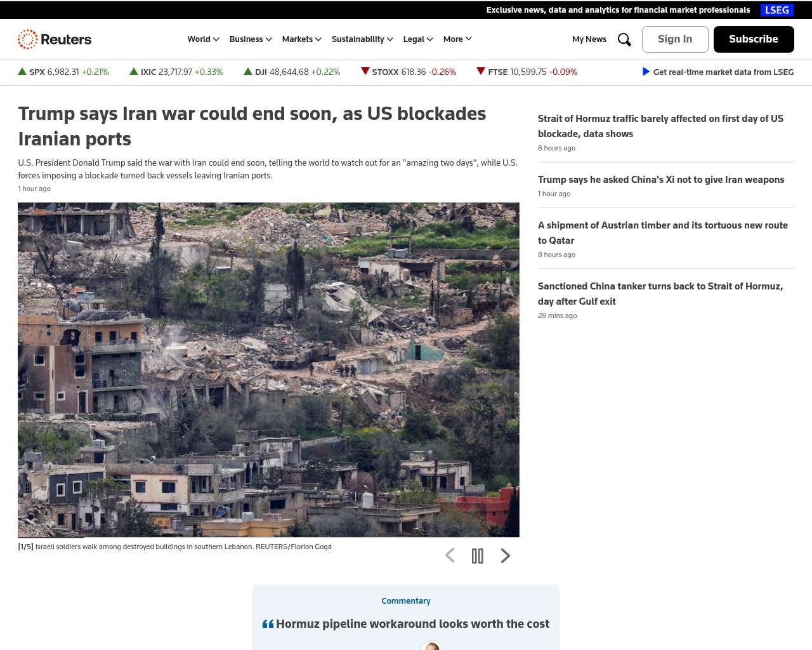Expand the Markets menu
This screenshot has height=650, width=812.
(x=302, y=39)
